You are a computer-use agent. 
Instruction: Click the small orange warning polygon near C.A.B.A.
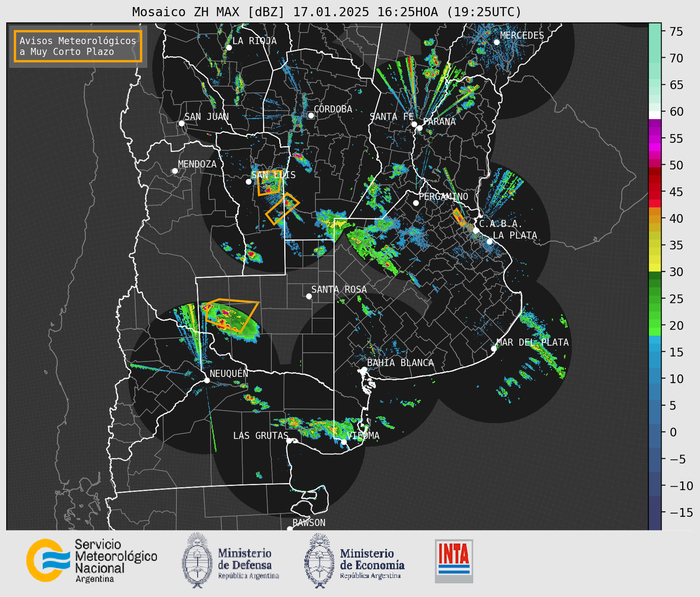(x=459, y=217)
